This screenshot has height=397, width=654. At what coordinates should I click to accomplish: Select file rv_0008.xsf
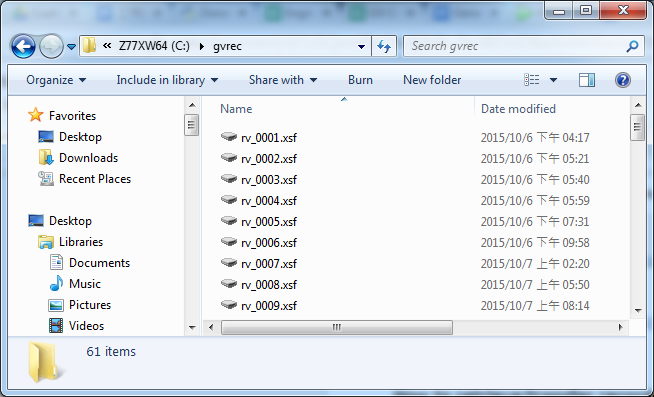269,284
